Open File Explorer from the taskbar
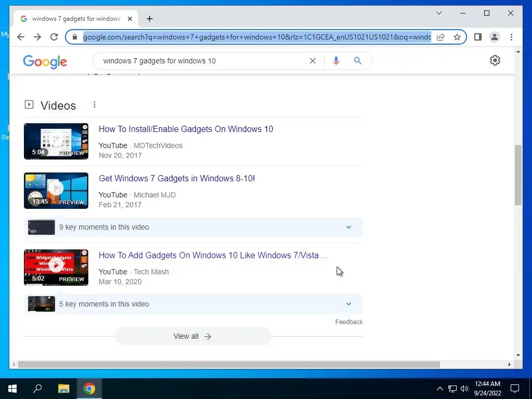532x399 pixels. pyautogui.click(x=63, y=389)
